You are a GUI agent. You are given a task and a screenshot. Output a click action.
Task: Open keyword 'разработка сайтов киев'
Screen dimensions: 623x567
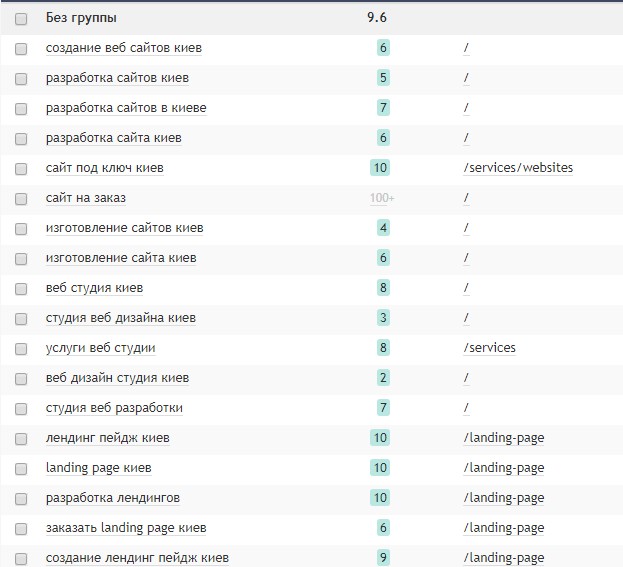(117, 78)
